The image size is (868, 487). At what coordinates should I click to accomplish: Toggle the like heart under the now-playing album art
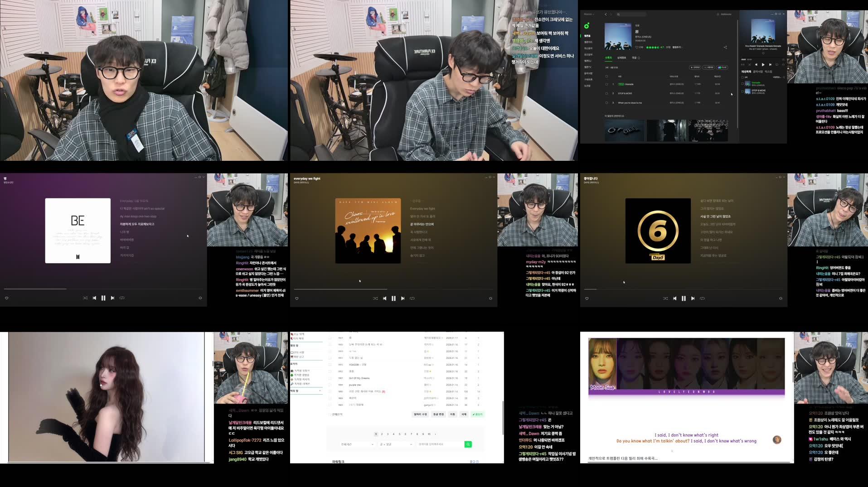coord(763,53)
